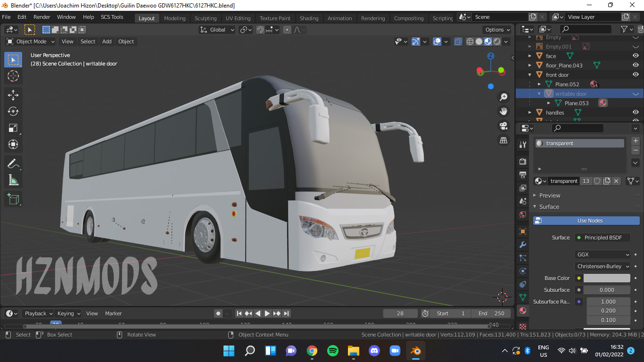Play the animation forward

click(x=267, y=313)
